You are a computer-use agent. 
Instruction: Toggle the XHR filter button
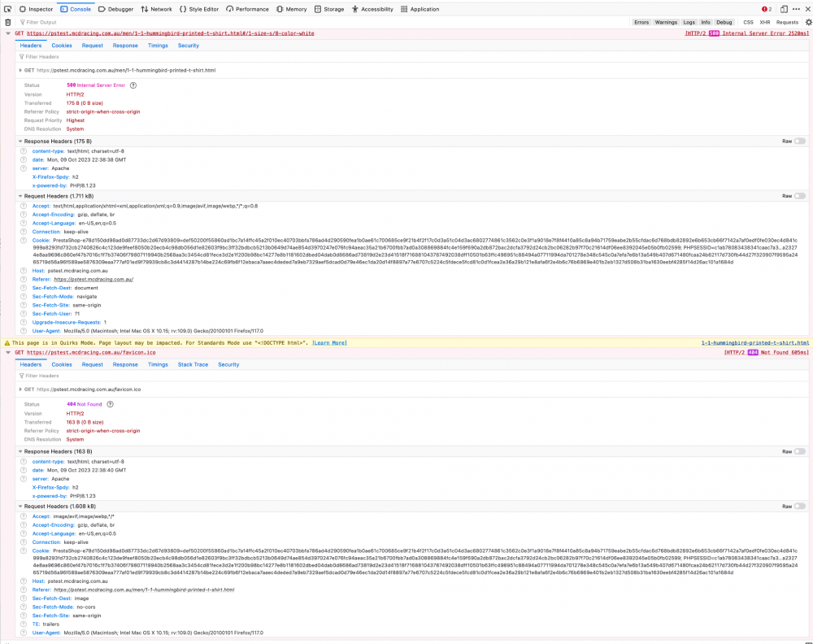point(765,22)
